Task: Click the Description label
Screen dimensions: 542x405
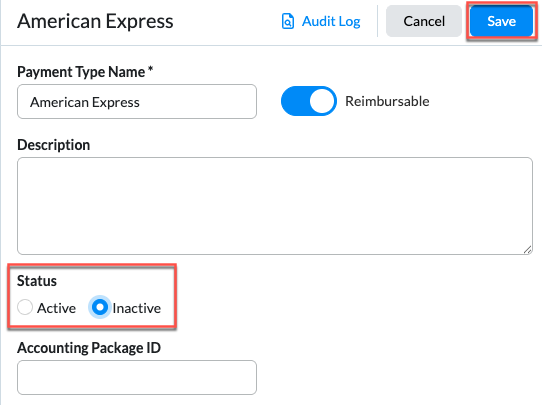Action: point(54,145)
